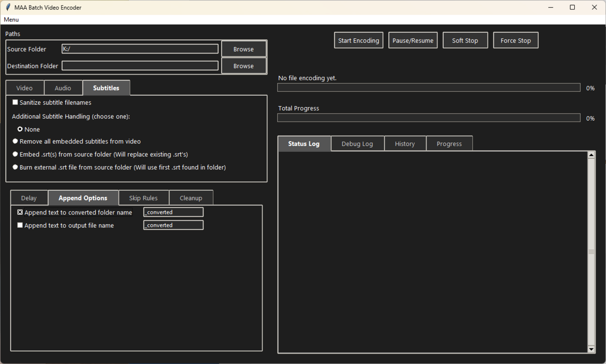Click the Destination Folder path field

(x=140, y=65)
